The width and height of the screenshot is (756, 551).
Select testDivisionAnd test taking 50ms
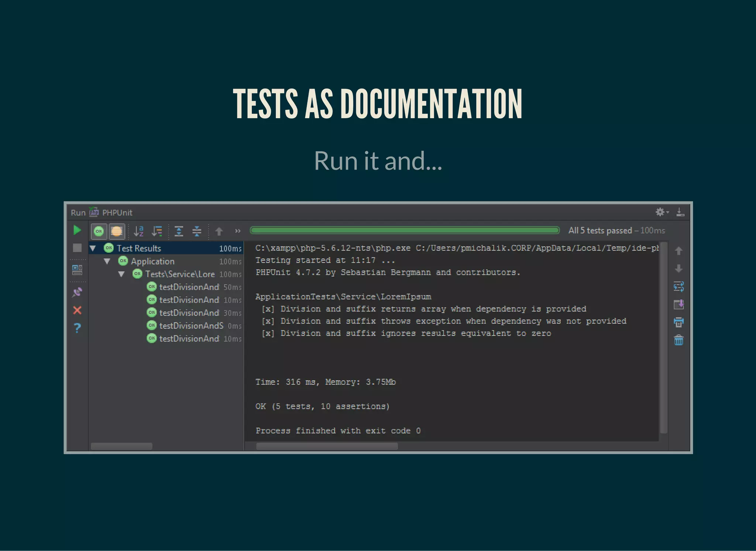(195, 287)
